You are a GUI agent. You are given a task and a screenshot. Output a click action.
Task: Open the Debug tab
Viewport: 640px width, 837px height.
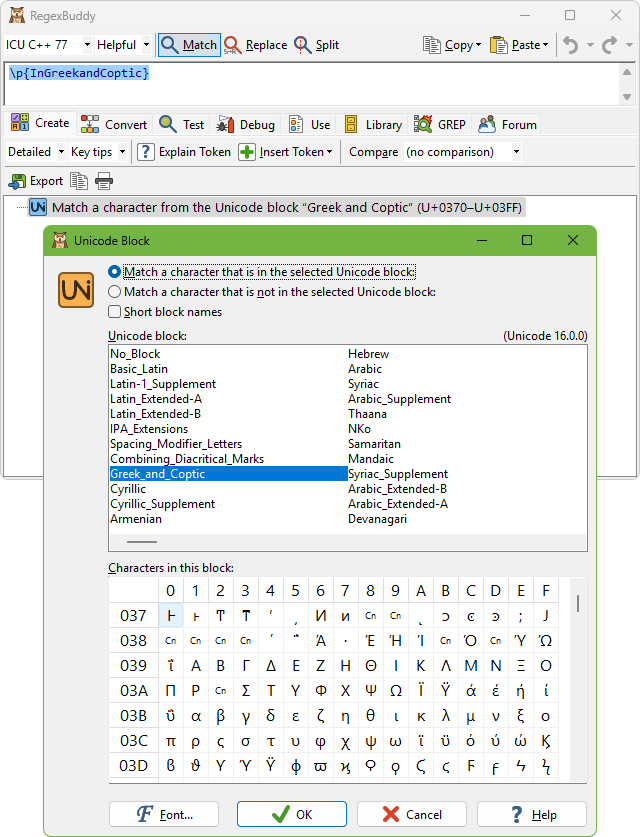coord(246,124)
